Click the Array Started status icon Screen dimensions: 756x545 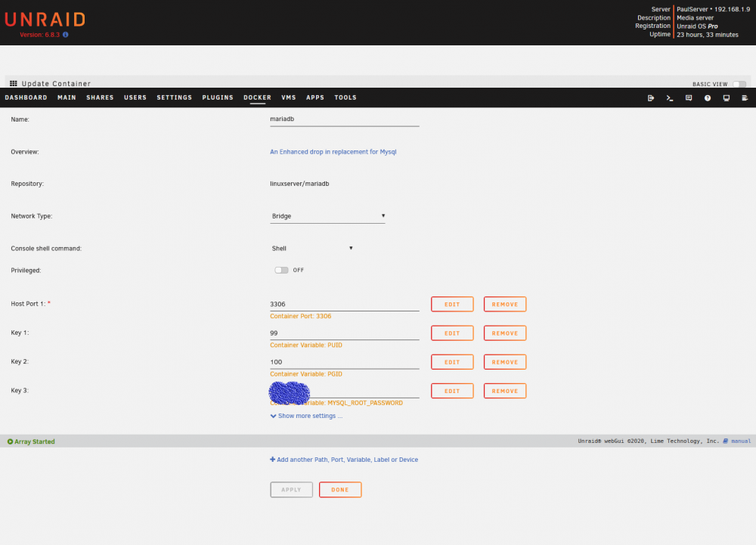(10, 441)
